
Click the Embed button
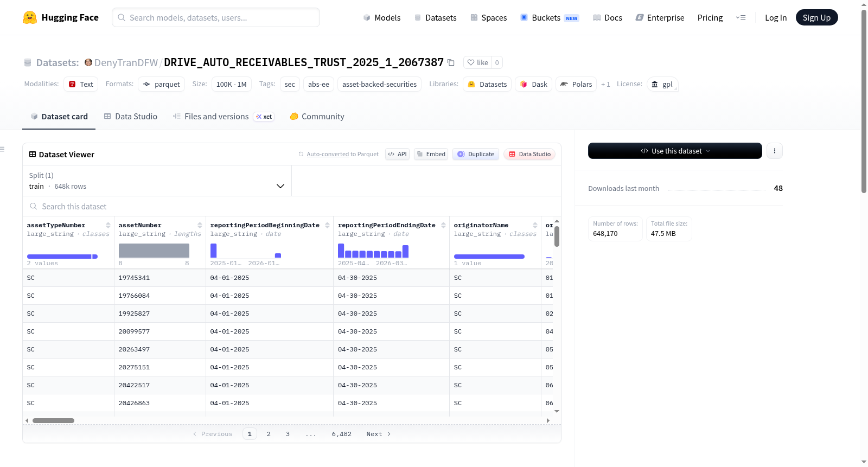click(x=431, y=154)
